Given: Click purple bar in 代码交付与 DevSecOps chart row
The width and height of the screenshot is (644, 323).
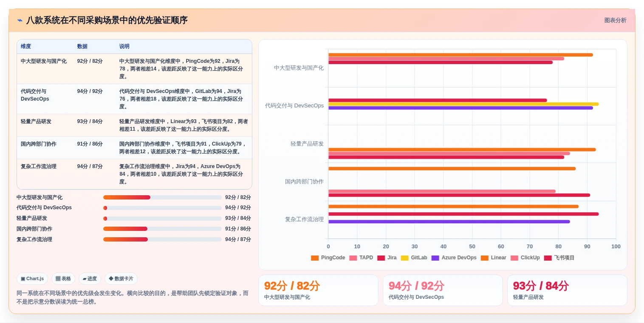Looking at the screenshot, I should [x=460, y=108].
